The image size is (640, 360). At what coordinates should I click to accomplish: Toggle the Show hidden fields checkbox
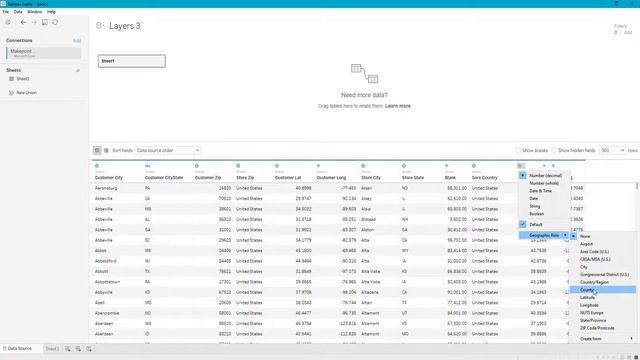[554, 151]
